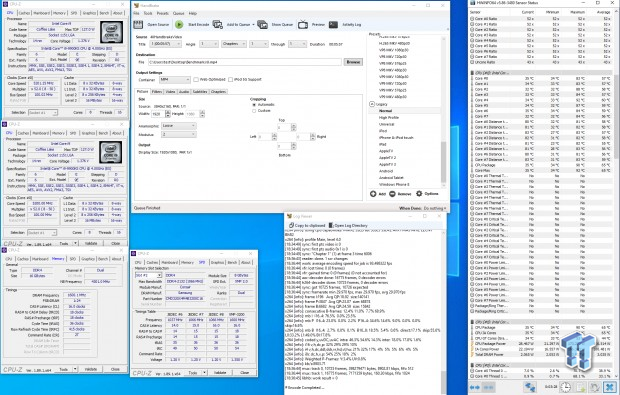Click the Preview television icon
The width and height of the screenshot is (620, 395).
303,25
